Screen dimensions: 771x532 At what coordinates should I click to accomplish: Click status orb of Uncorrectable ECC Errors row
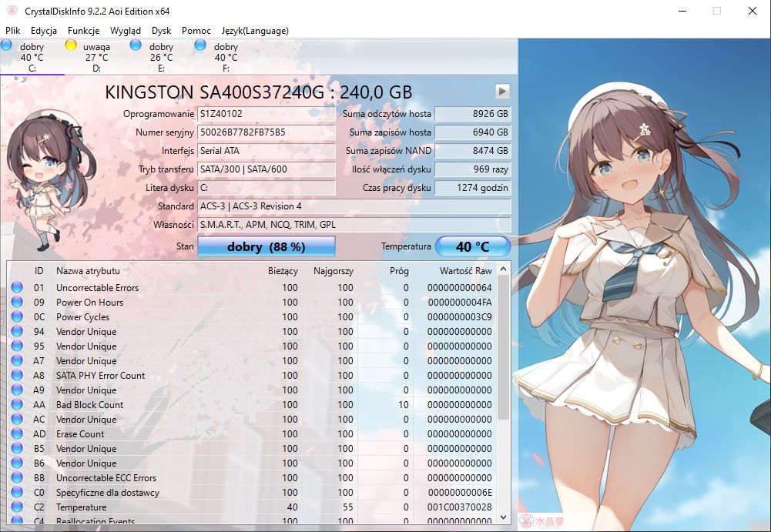pos(17,477)
